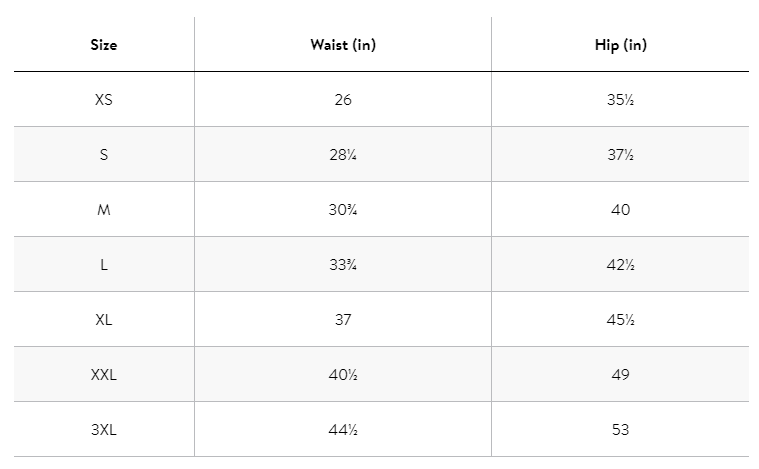Click waist value 28¼ for S
759x469 pixels.
[x=343, y=155]
